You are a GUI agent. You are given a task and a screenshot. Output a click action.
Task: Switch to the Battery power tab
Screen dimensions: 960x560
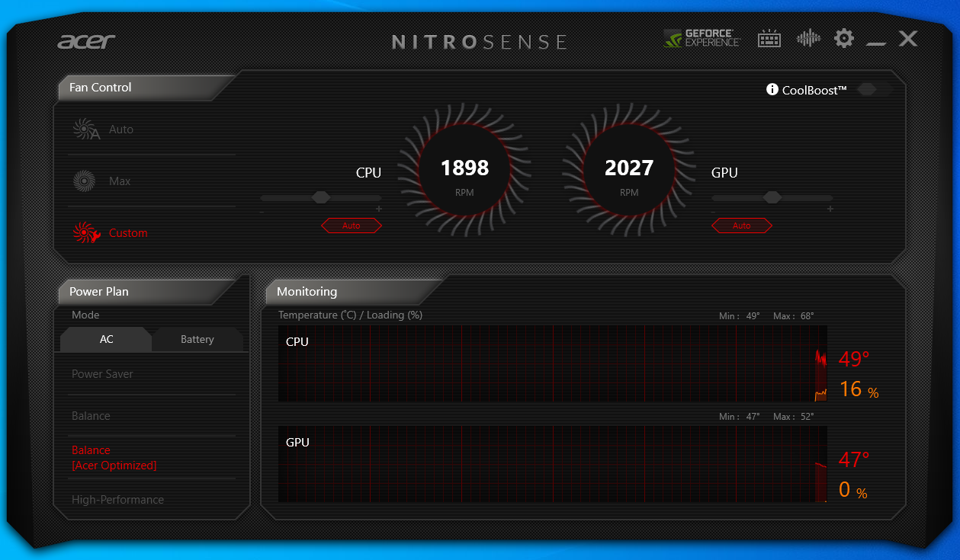[197, 340]
